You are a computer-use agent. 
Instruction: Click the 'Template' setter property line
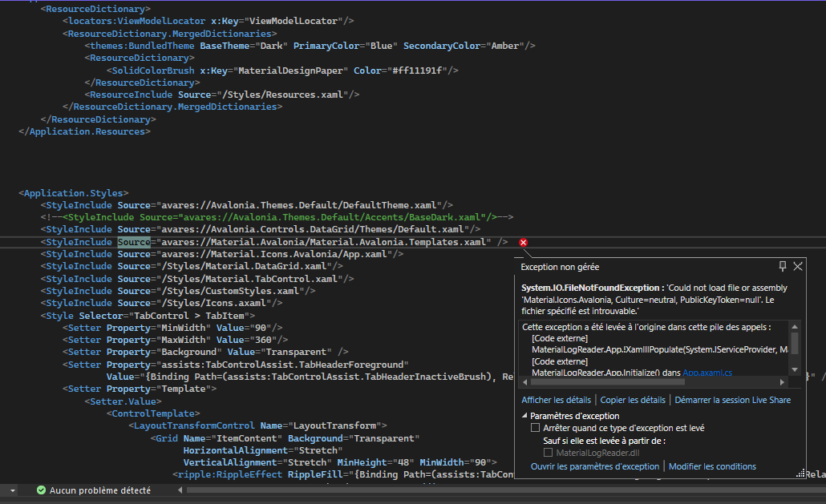tap(140, 389)
